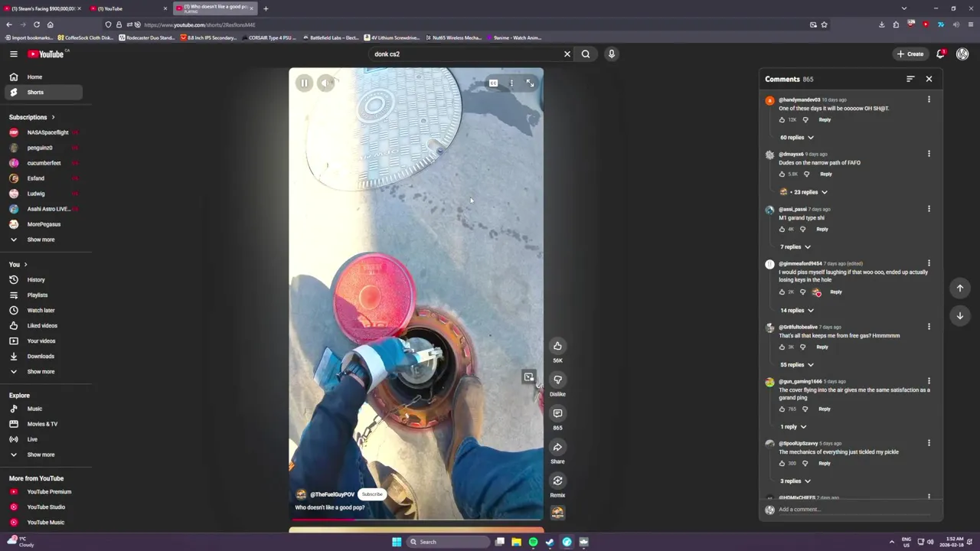The height and width of the screenshot is (551, 980).
Task: Open a new browser tab
Action: point(266,8)
